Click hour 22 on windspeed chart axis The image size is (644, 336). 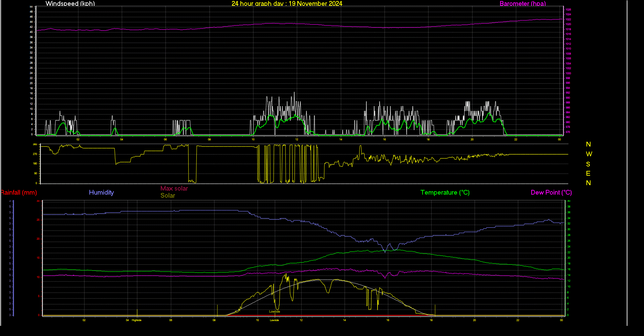coord(516,139)
